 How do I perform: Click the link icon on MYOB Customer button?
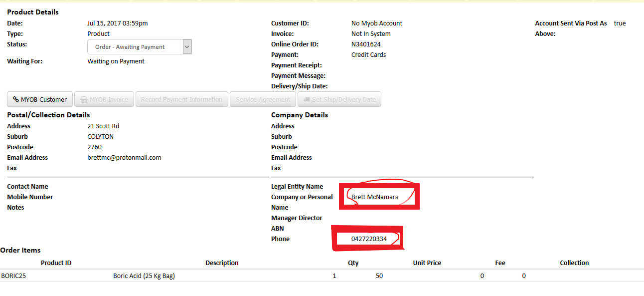tap(16, 99)
